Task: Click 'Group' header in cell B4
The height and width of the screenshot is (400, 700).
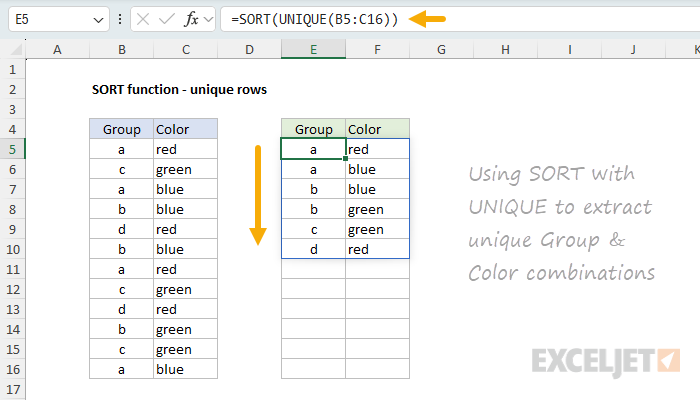Action: coord(121,129)
